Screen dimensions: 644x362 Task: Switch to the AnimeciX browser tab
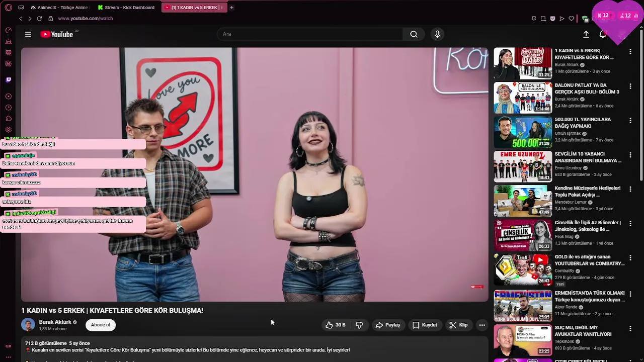tap(59, 8)
